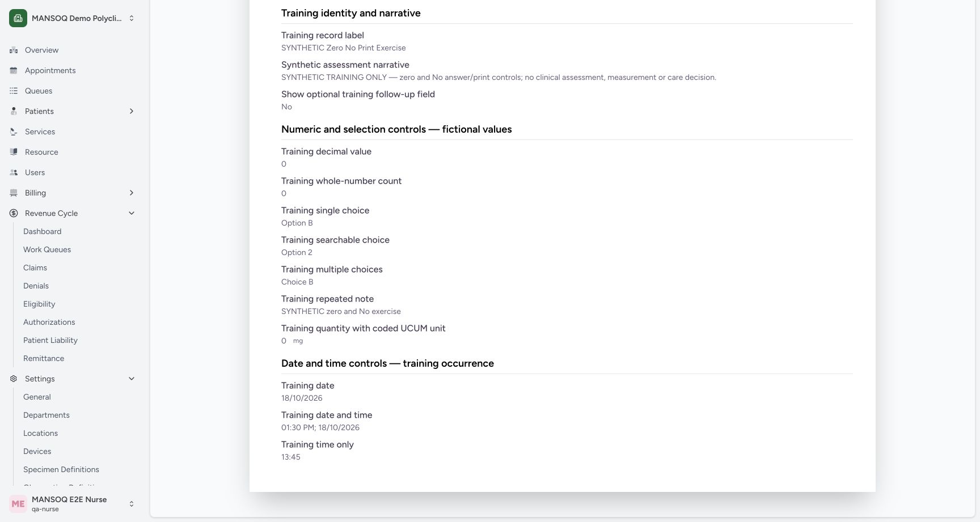Click the Overview sidebar icon
The image size is (980, 522).
point(14,50)
